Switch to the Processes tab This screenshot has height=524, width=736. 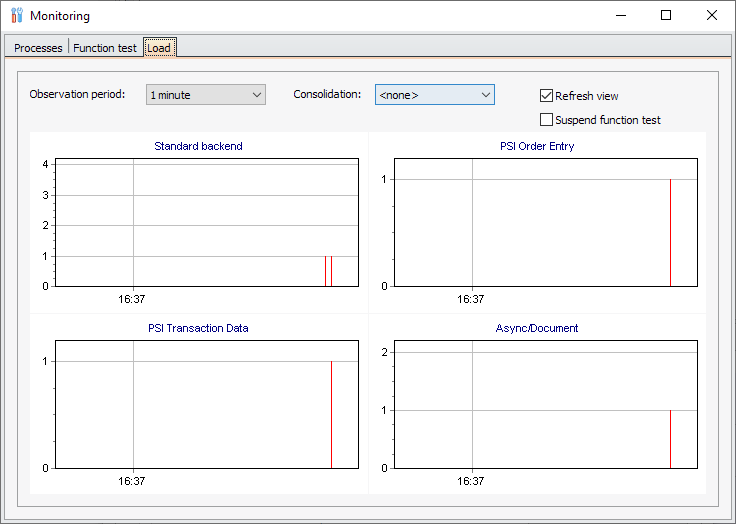coord(38,48)
